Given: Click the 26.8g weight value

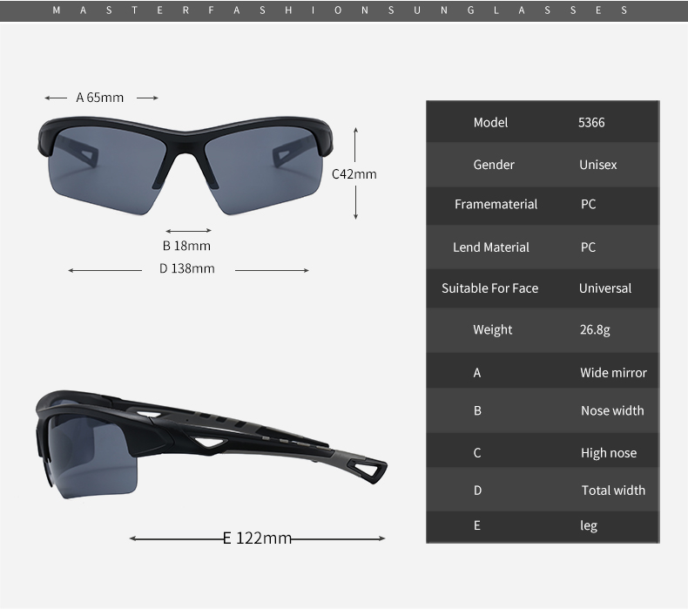Looking at the screenshot, I should pyautogui.click(x=595, y=329).
